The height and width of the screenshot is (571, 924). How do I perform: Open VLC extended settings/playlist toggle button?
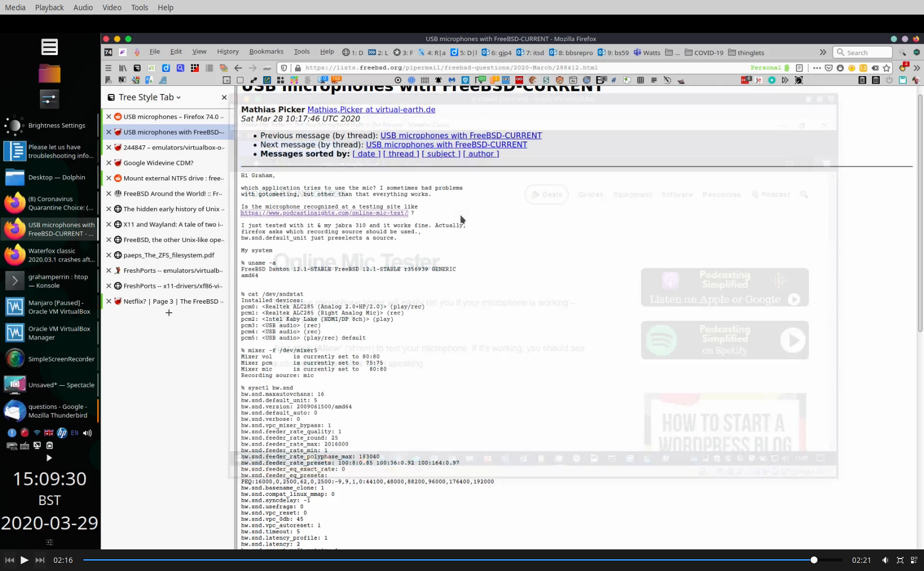click(x=914, y=560)
